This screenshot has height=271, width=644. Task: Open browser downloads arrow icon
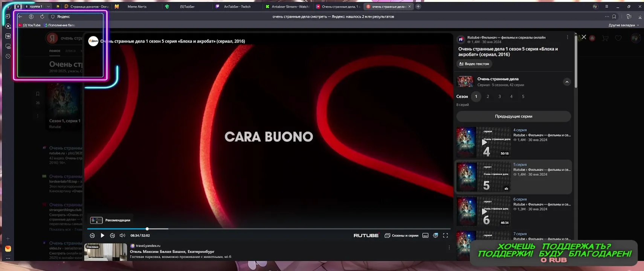(640, 17)
